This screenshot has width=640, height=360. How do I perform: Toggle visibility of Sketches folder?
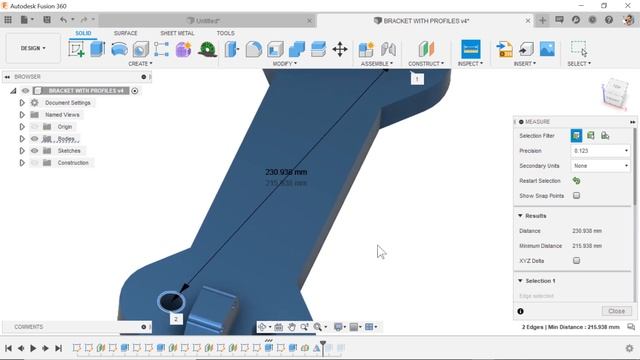coord(34,151)
